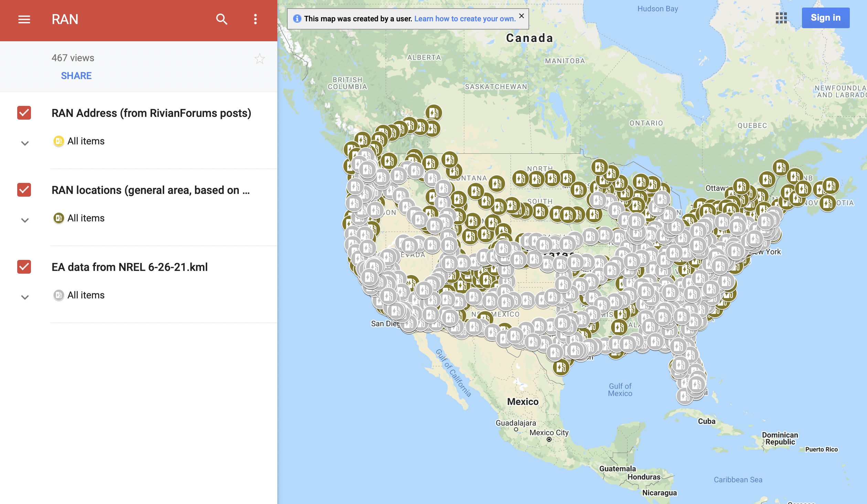Image resolution: width=867 pixels, height=504 pixels.
Task: Open 'Learn how to create your own' link
Action: tap(465, 19)
